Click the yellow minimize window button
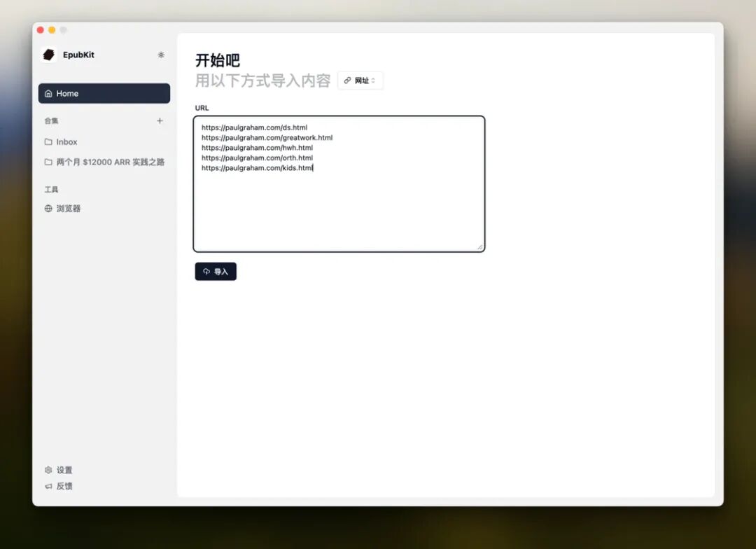This screenshot has height=549, width=756. pos(52,30)
